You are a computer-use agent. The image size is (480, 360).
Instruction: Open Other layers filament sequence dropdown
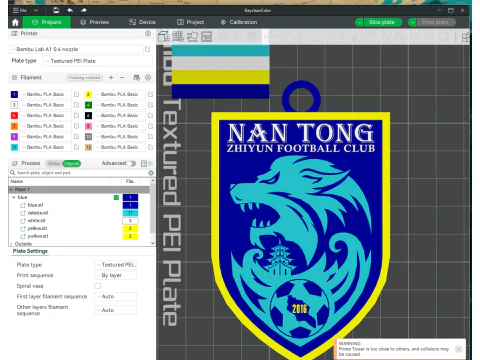click(115, 310)
